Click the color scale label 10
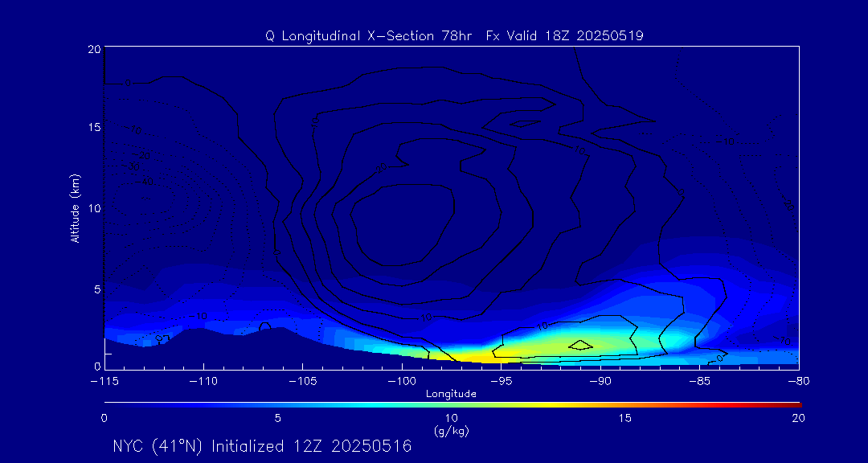868x463 pixels. point(452,419)
